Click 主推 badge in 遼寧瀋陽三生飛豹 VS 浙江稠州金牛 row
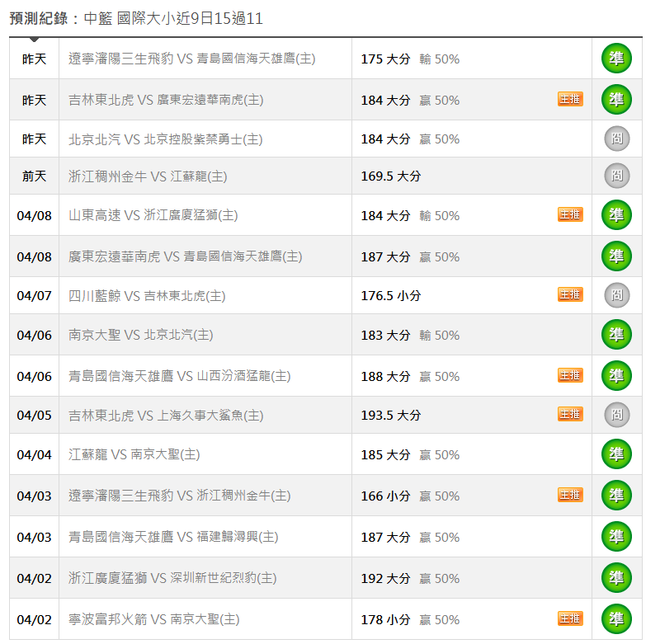Image resolution: width=646 pixels, height=644 pixels. coord(570,495)
